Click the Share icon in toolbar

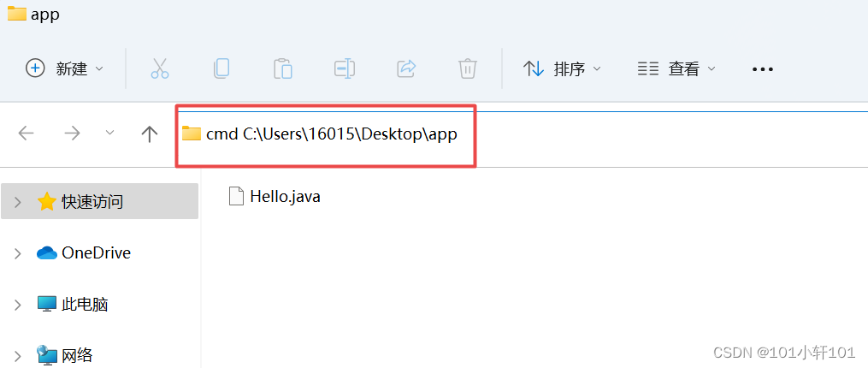406,68
